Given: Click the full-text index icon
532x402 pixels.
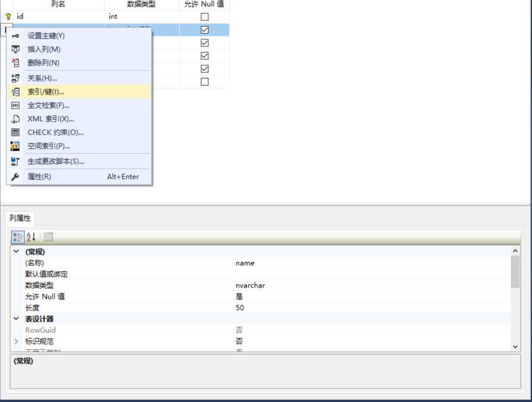Looking at the screenshot, I should point(15,105).
